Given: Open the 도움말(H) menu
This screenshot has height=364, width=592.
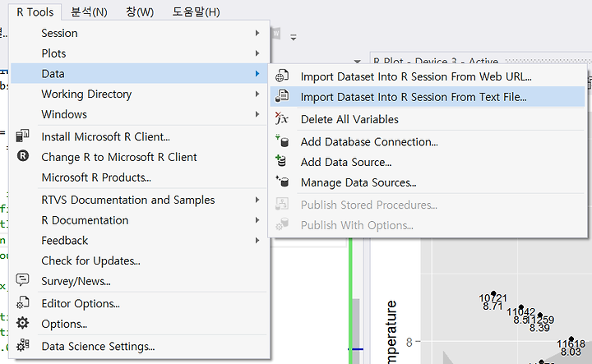Looking at the screenshot, I should coord(196,12).
